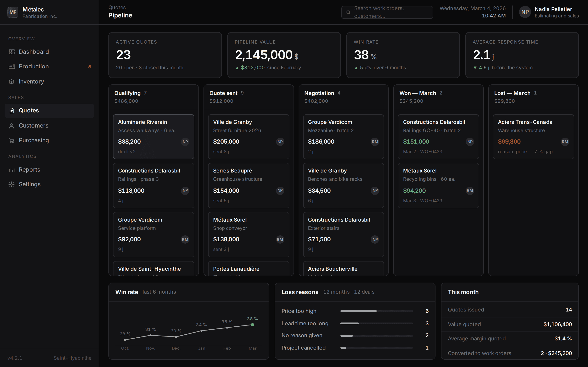Image resolution: width=588 pixels, height=367 pixels.
Task: Click the Customers person icon
Action: pyautogui.click(x=12, y=125)
